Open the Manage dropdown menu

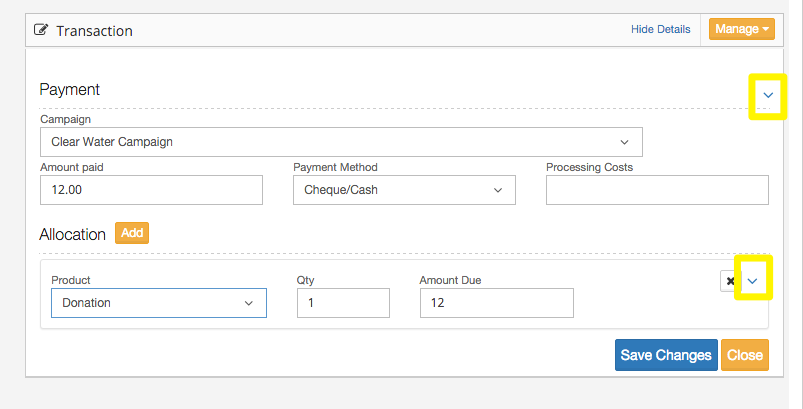[742, 29]
